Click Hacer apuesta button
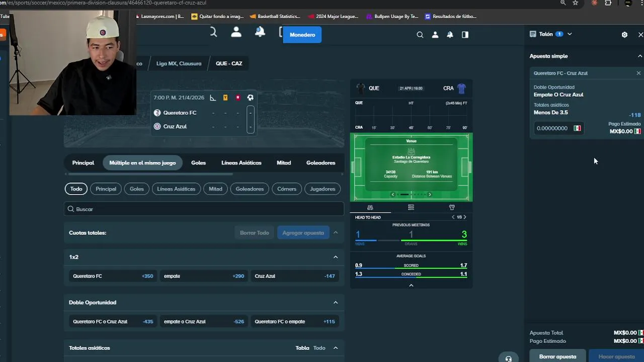 616,356
